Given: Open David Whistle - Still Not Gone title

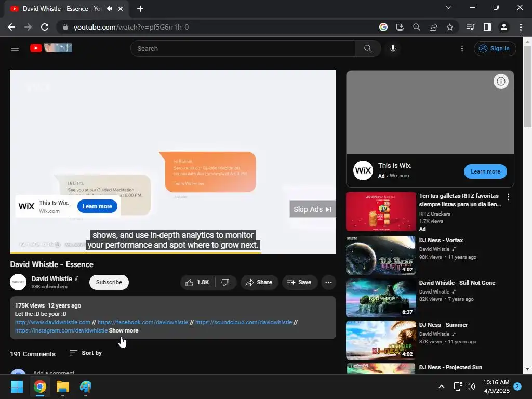Looking at the screenshot, I should 457,283.
